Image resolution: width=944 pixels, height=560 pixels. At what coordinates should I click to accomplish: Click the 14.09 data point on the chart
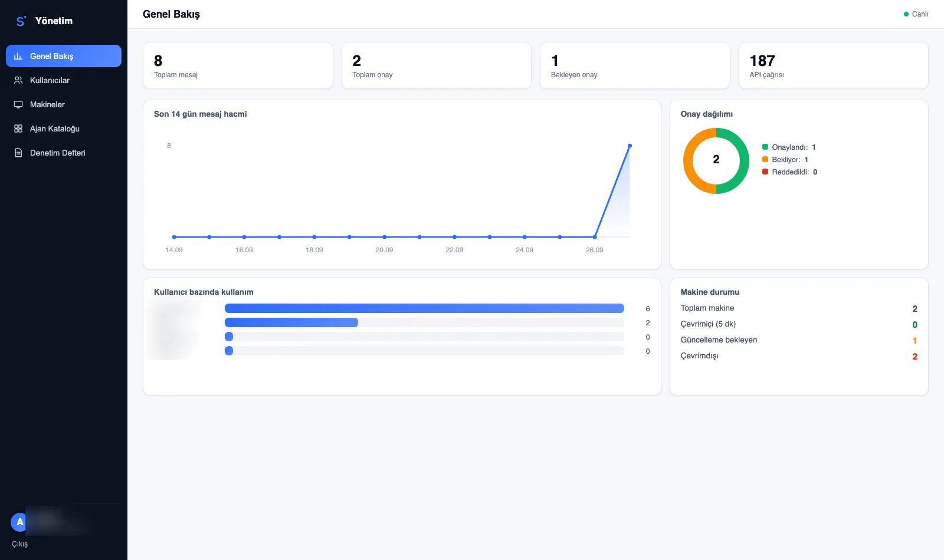(174, 237)
